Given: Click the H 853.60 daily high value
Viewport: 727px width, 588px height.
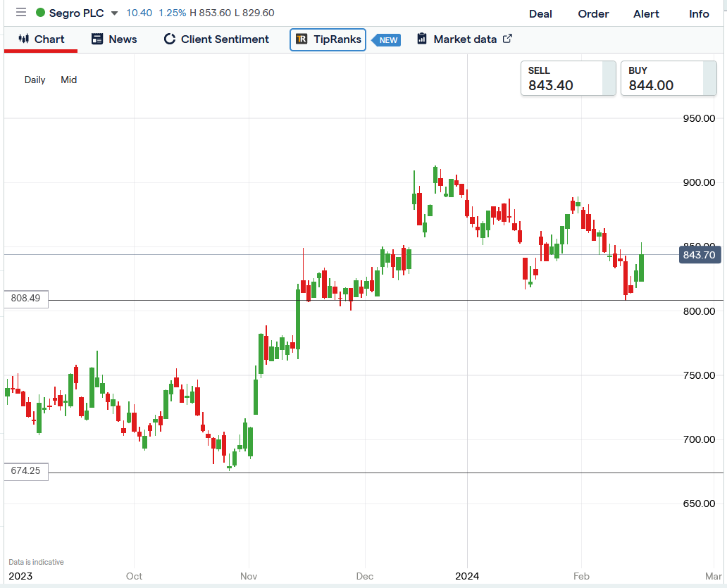Looking at the screenshot, I should (210, 13).
